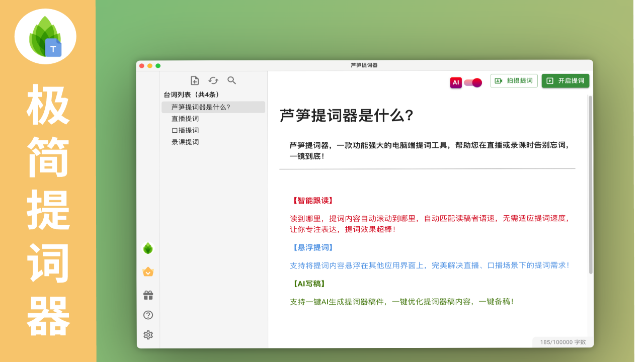Screen dimensions: 644x362
Task: Click the refresh sync icon
Action: coord(213,80)
